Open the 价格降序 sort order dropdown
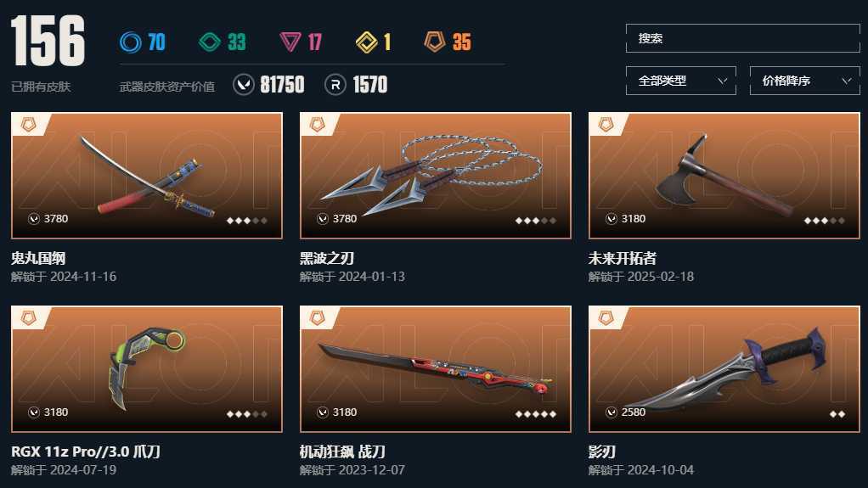The width and height of the screenshot is (868, 488). point(805,81)
